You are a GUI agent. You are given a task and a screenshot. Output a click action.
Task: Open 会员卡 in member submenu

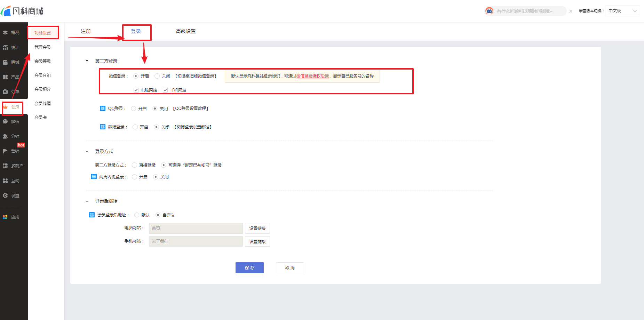click(x=40, y=118)
